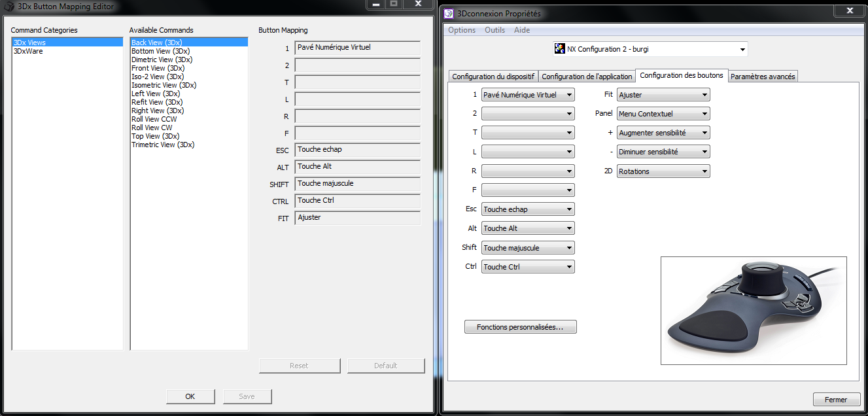Screen dimensions: 868x416
Task: Click the SpacePilot device image
Action: pyautogui.click(x=754, y=311)
